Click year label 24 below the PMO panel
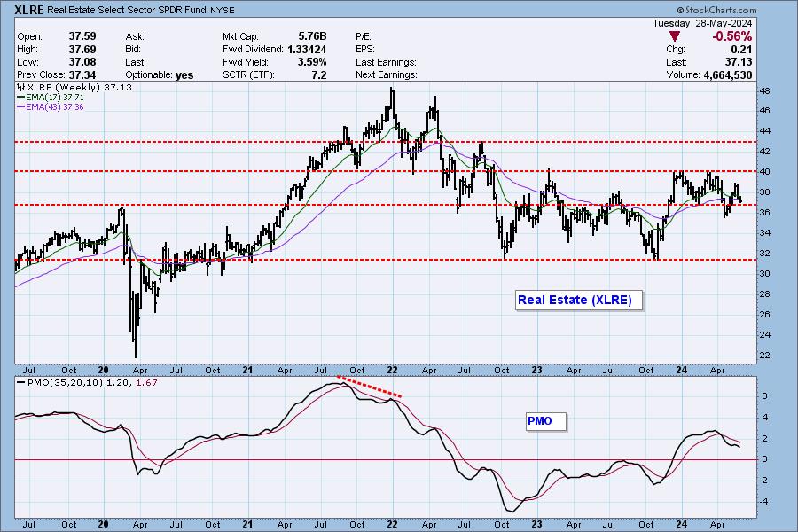Screen dimensions: 798x532 682,524
